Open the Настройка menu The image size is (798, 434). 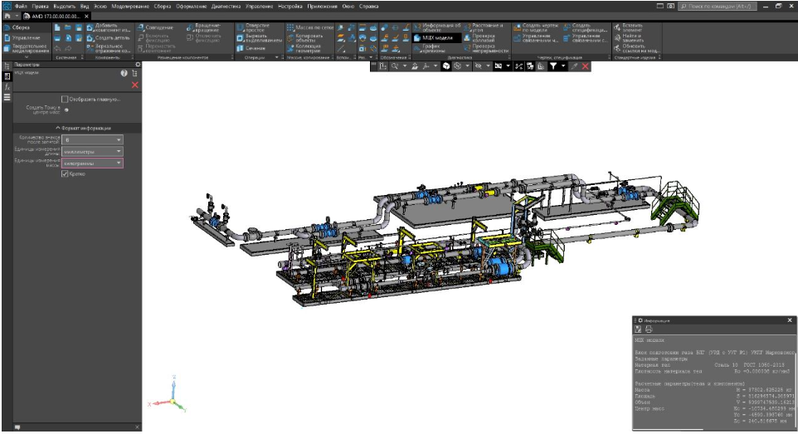pyautogui.click(x=290, y=6)
